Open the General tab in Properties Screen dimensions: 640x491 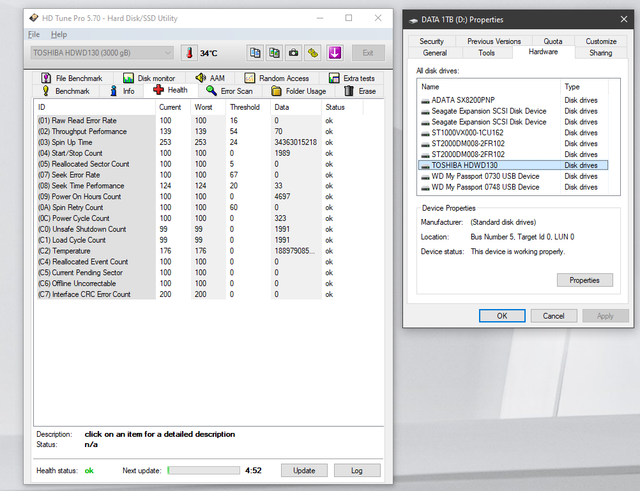[435, 53]
